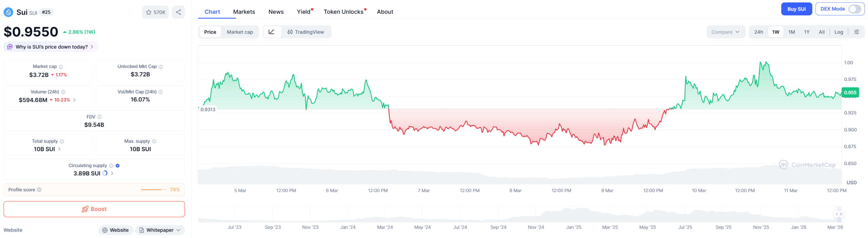Click the Market cap info icon
Screen dimensions: 868x238
pos(61,67)
